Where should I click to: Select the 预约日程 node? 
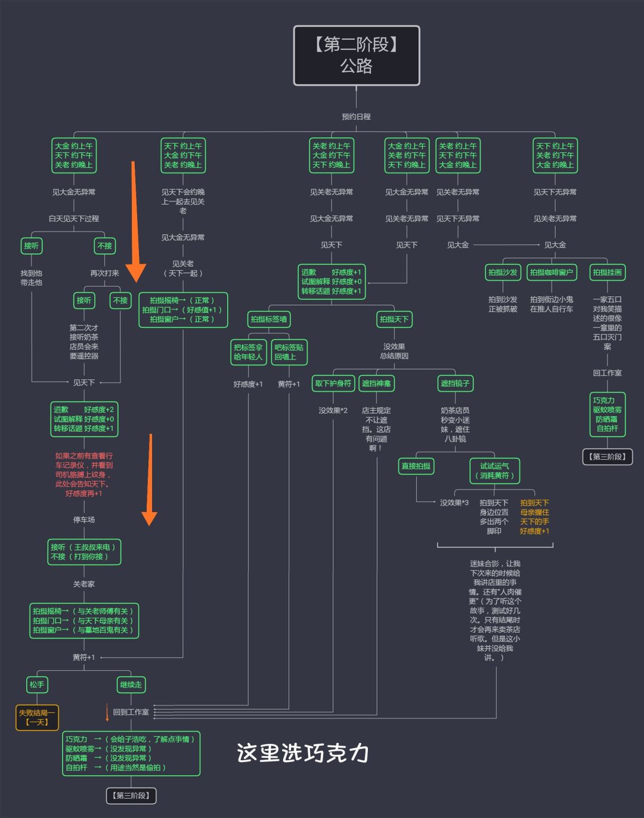(356, 117)
